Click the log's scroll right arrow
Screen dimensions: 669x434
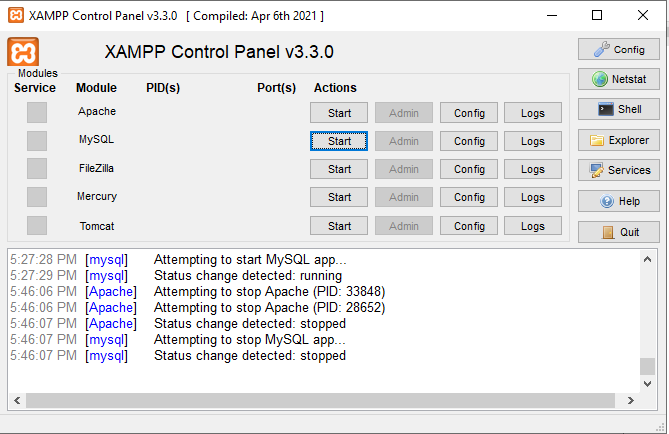point(631,400)
